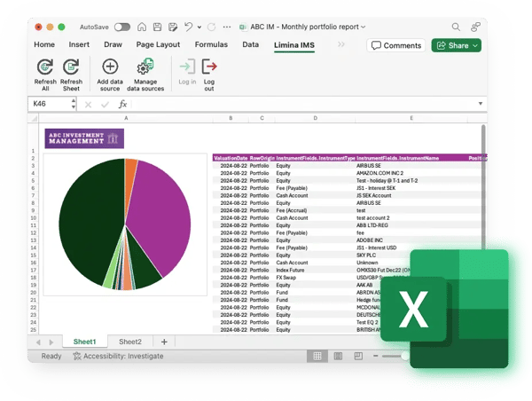This screenshot has height=401, width=532.
Task: Click the ABC Investment Management logo
Action: tap(84, 138)
